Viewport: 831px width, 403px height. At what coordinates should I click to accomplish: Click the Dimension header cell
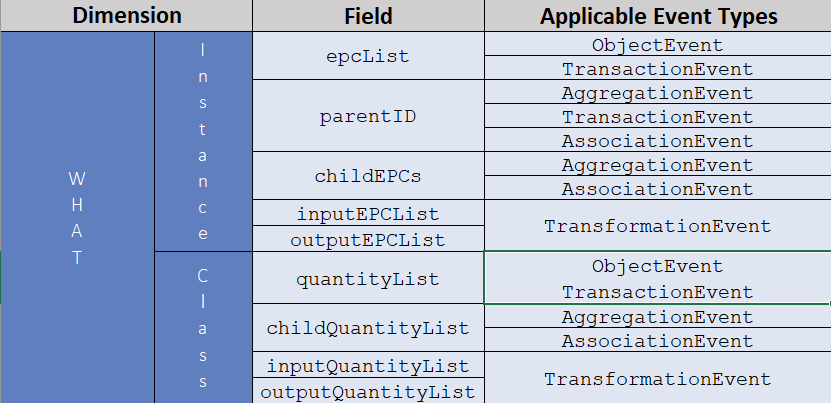click(x=126, y=16)
